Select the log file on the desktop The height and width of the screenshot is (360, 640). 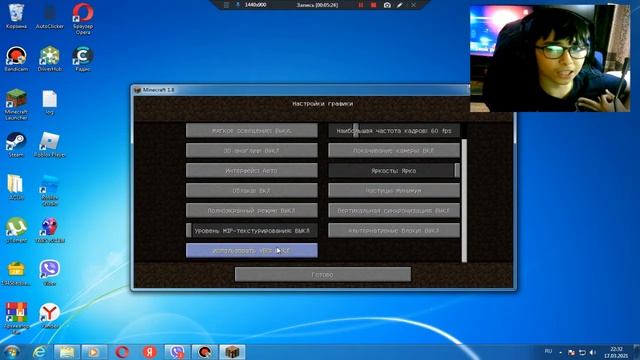point(50,102)
